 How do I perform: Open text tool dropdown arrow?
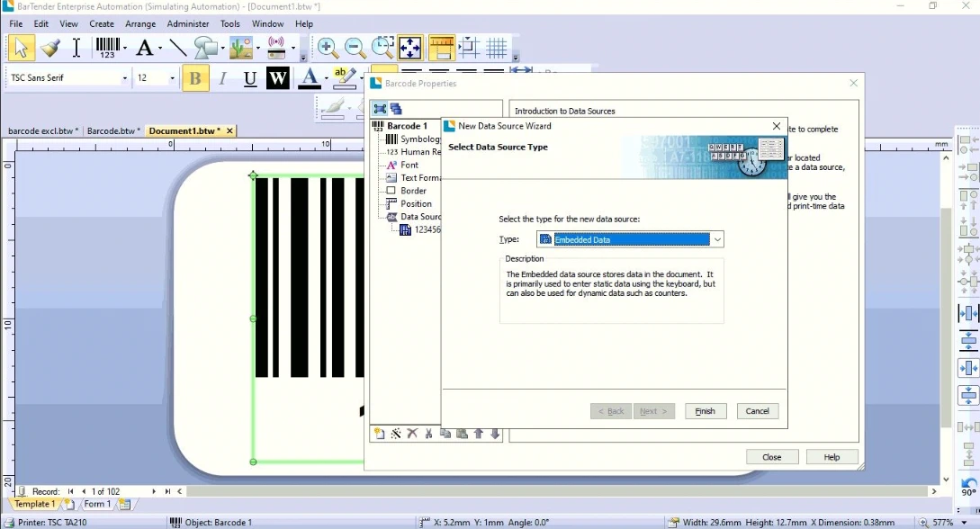coord(160,48)
